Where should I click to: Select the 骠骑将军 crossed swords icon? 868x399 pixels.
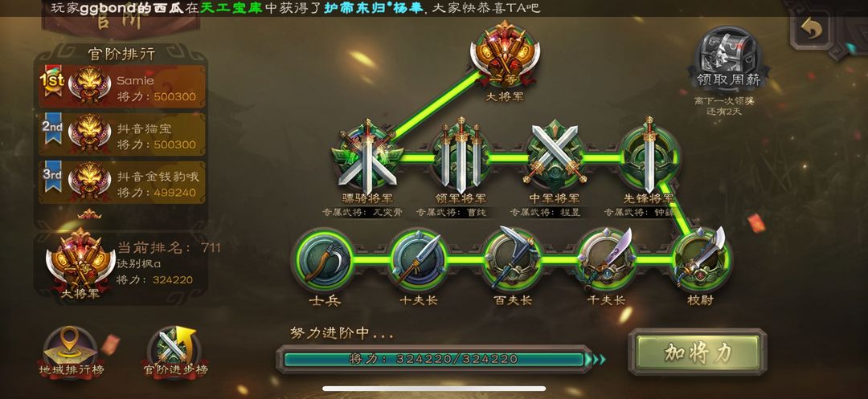pos(367,157)
